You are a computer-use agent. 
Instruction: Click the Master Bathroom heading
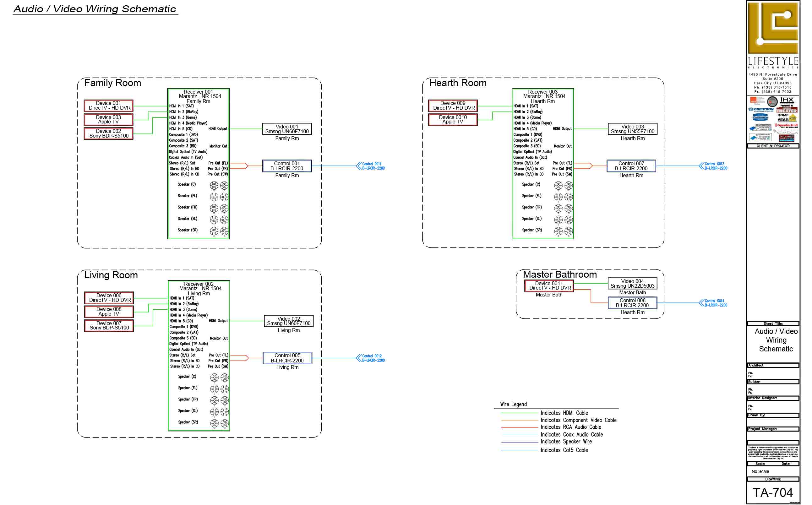(x=560, y=274)
